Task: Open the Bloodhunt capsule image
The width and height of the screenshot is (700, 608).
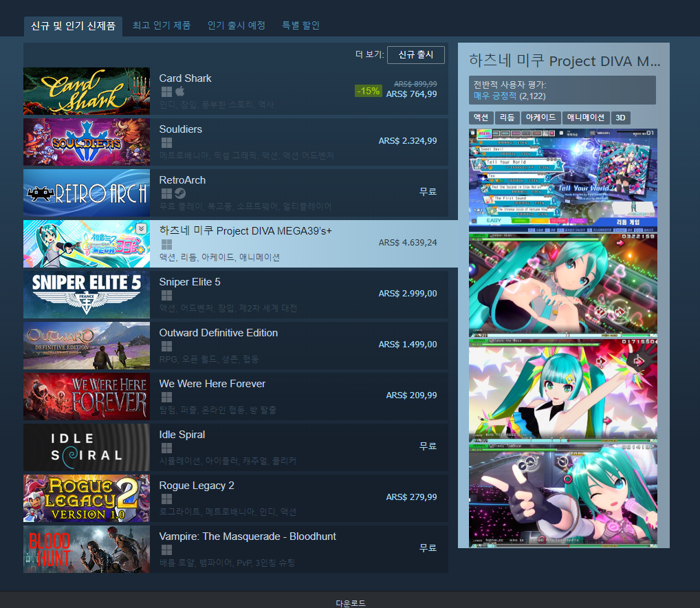Action: pyautogui.click(x=87, y=549)
